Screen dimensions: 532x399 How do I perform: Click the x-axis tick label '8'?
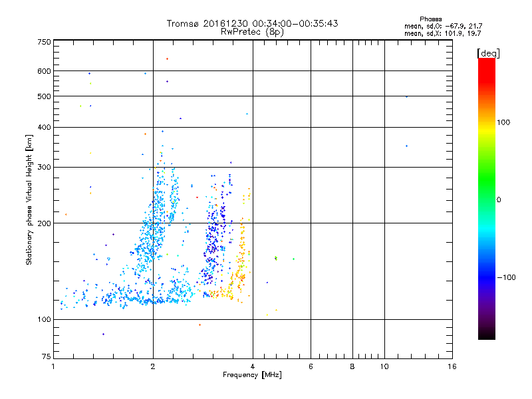click(352, 366)
